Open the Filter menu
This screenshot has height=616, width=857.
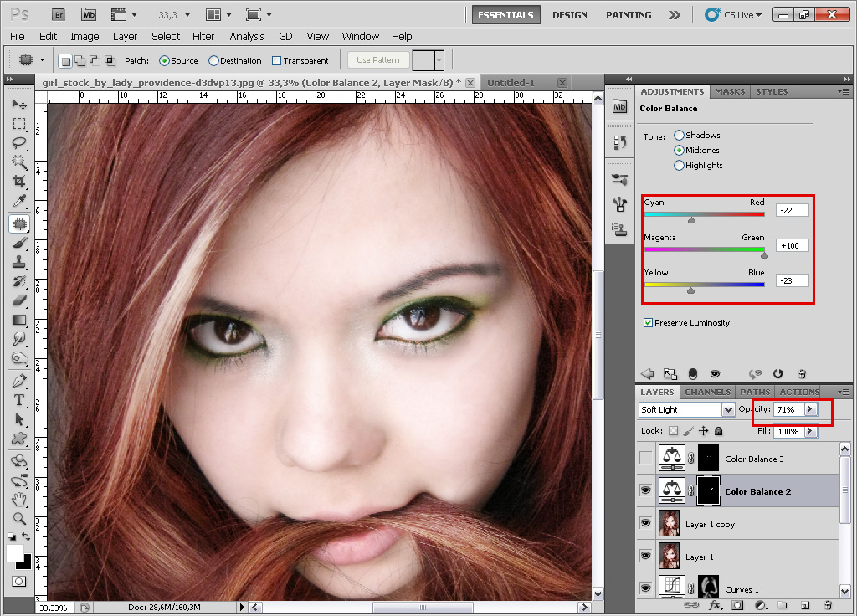[203, 37]
